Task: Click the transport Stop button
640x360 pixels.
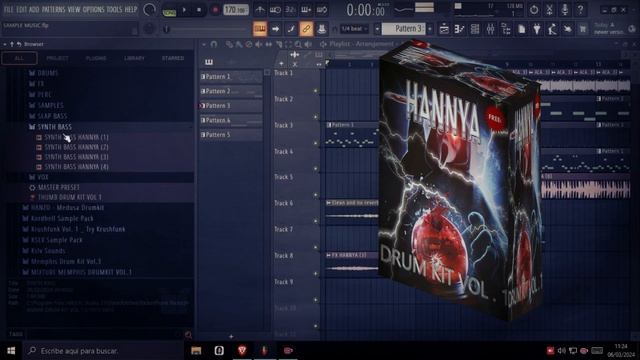Action: click(x=199, y=10)
